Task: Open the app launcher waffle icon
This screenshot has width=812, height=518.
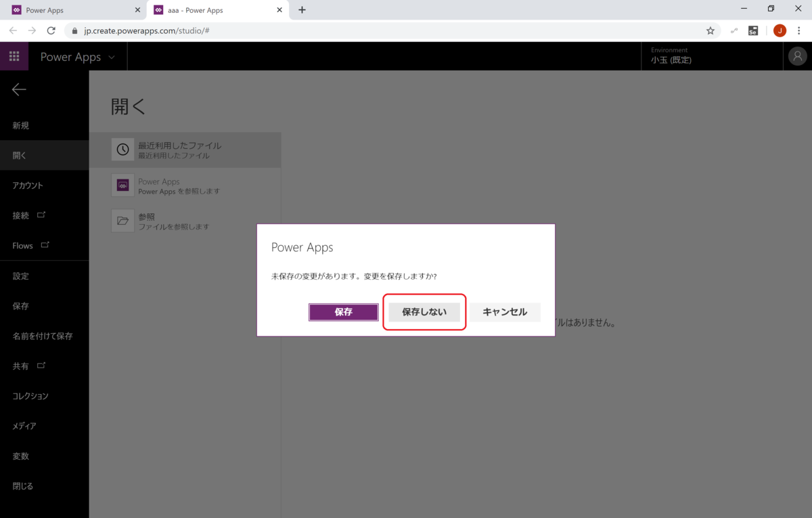Action: [14, 57]
